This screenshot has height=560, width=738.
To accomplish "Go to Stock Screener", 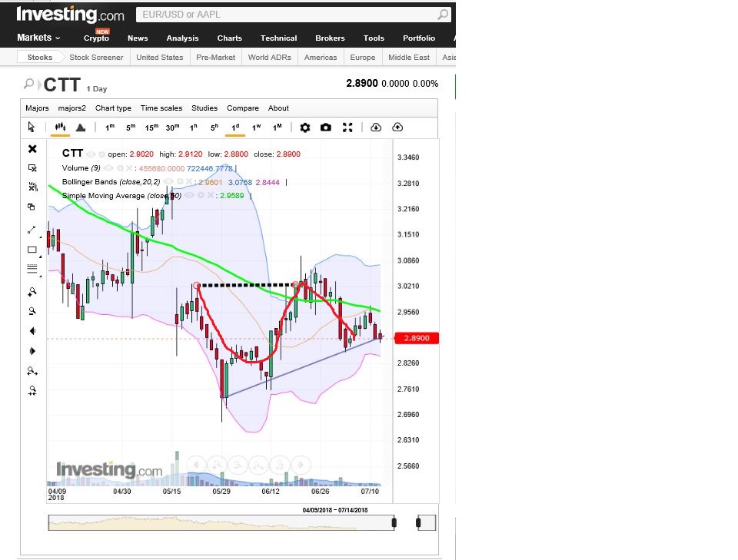I will coord(96,58).
